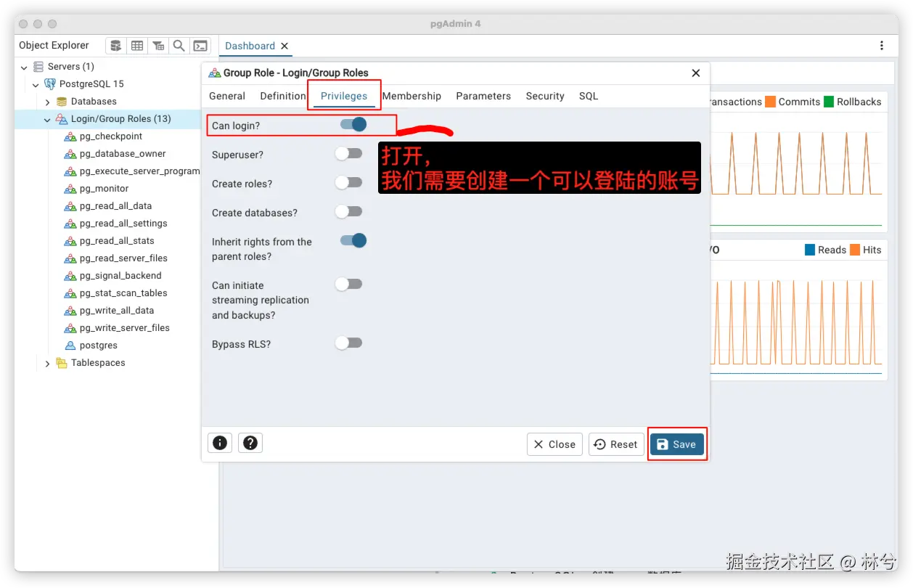Toggle Inherit rights from parent roles switch
This screenshot has width=913, height=588.
pos(353,240)
